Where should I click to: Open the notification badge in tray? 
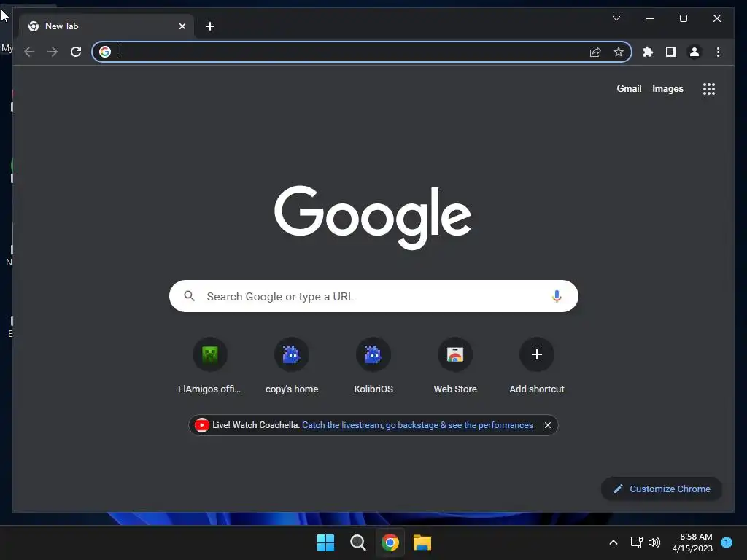point(727,542)
